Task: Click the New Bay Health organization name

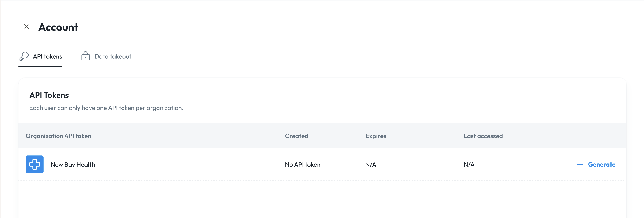Action: [x=73, y=164]
